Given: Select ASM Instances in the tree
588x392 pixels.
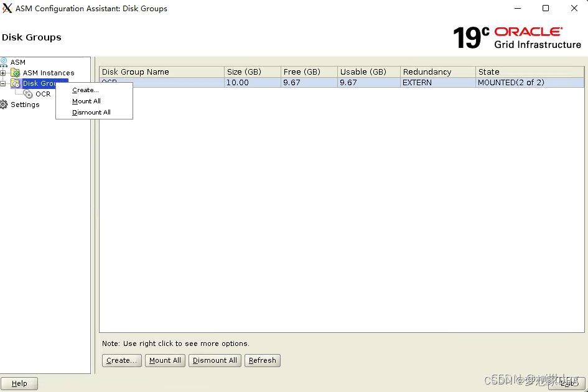Looking at the screenshot, I should [49, 73].
